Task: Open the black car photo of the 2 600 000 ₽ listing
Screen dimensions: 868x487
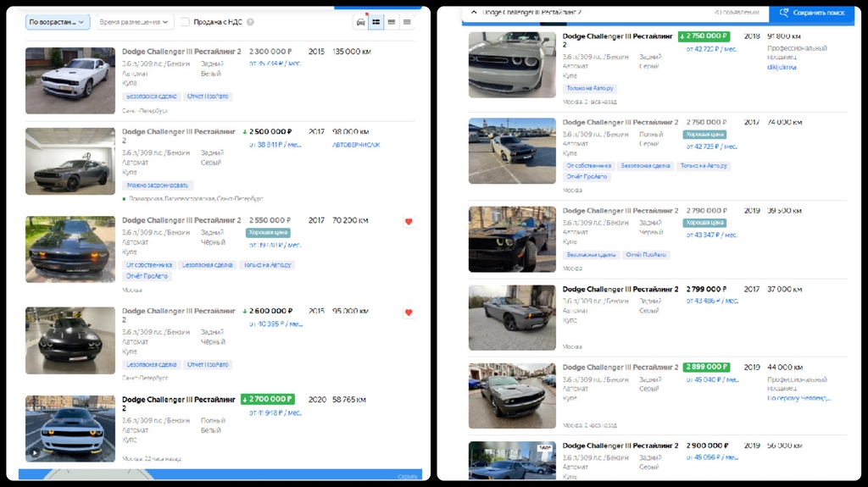Action: click(x=70, y=340)
